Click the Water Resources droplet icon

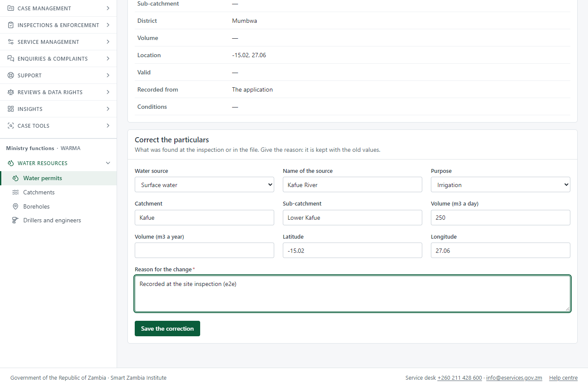point(11,163)
